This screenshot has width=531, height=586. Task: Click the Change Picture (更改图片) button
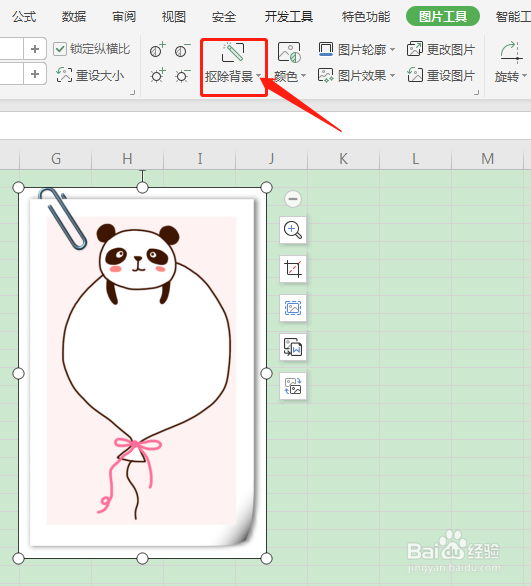[x=441, y=49]
